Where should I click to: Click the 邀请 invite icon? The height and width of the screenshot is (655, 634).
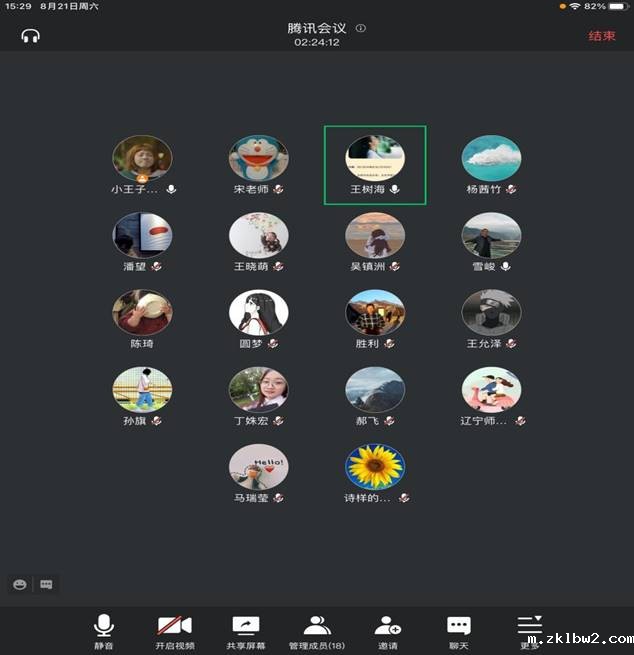[x=388, y=632]
